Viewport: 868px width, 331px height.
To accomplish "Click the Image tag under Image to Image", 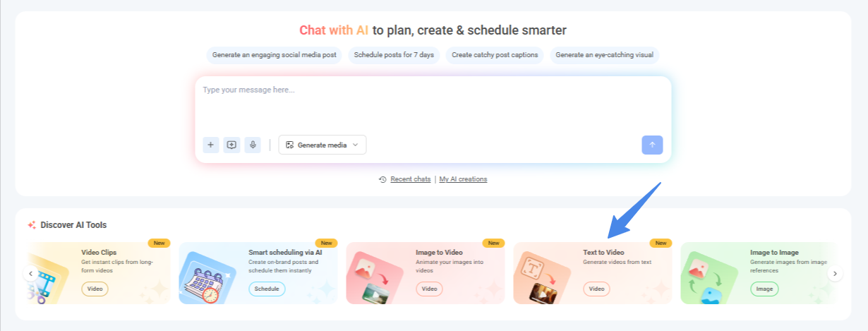I will [764, 289].
